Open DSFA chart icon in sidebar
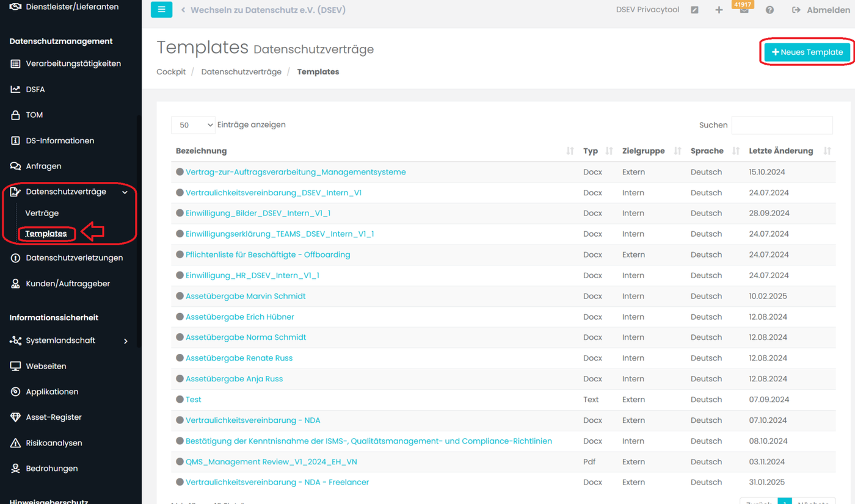 click(15, 89)
